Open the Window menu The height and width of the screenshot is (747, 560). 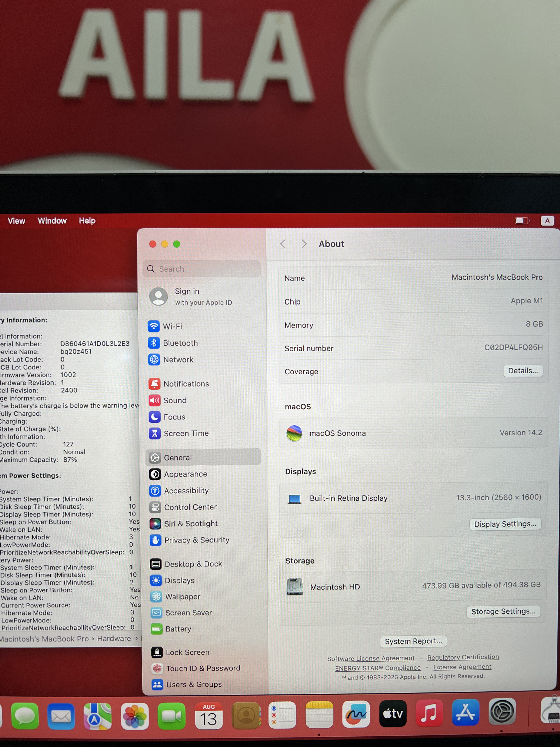point(52,221)
